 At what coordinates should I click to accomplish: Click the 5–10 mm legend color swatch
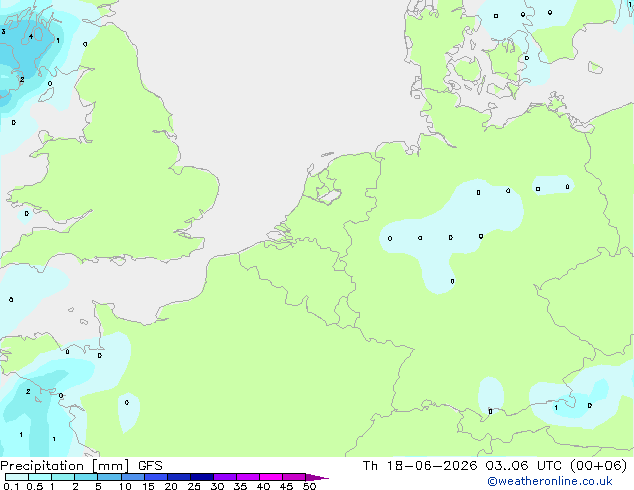(109, 477)
